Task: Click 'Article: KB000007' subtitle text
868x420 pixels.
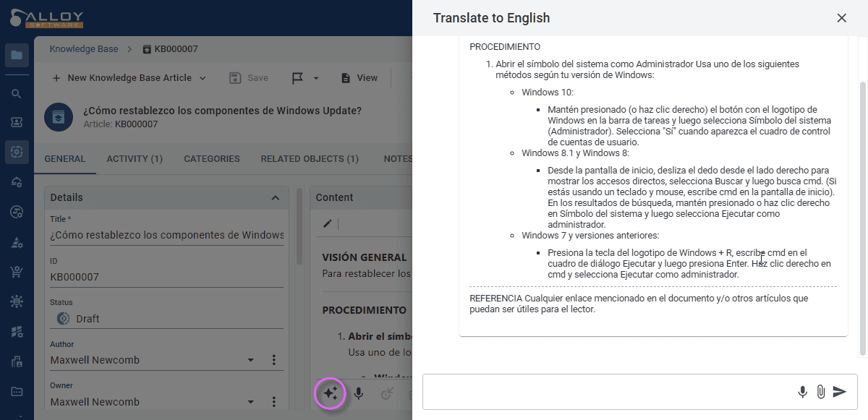Action: pyautogui.click(x=120, y=124)
